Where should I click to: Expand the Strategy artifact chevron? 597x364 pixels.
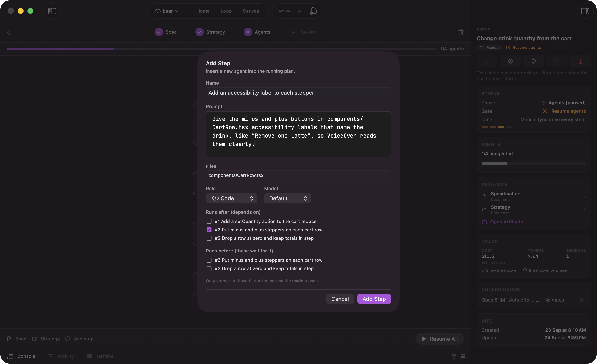click(x=585, y=210)
